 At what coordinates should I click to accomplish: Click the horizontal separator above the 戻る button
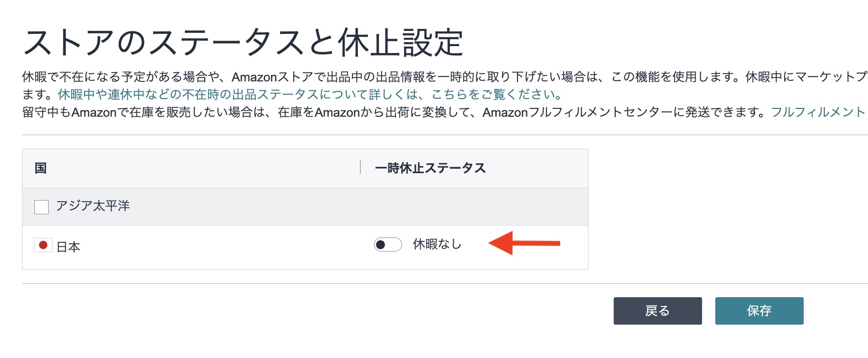[442, 283]
